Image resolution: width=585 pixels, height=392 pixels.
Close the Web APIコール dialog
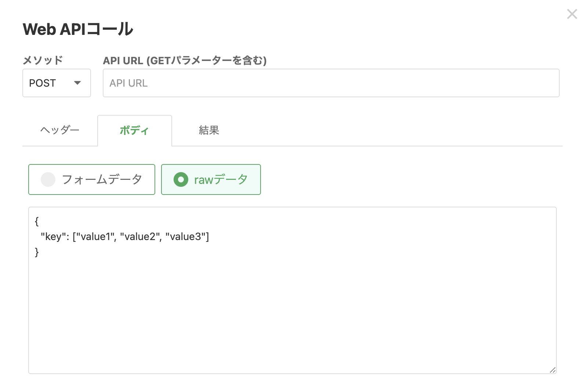tap(572, 14)
